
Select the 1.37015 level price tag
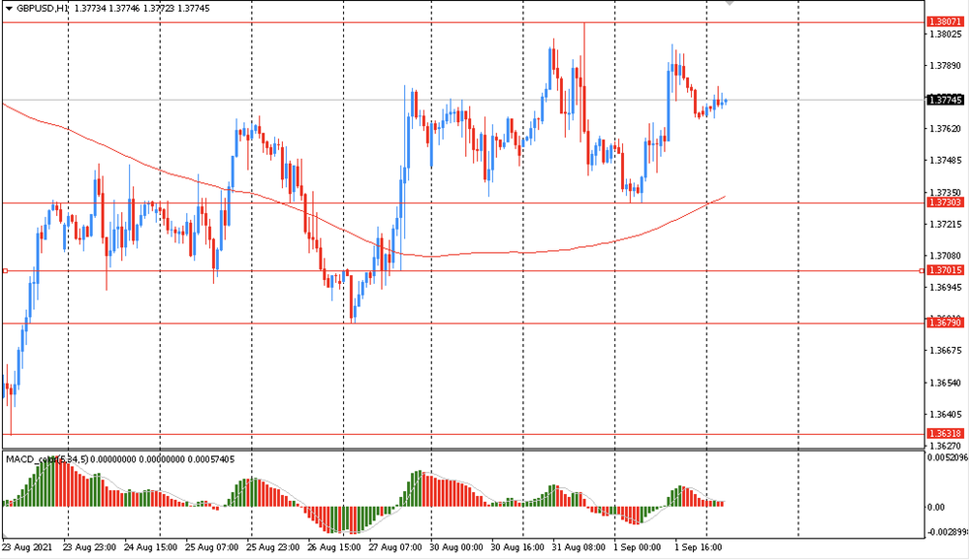click(946, 270)
